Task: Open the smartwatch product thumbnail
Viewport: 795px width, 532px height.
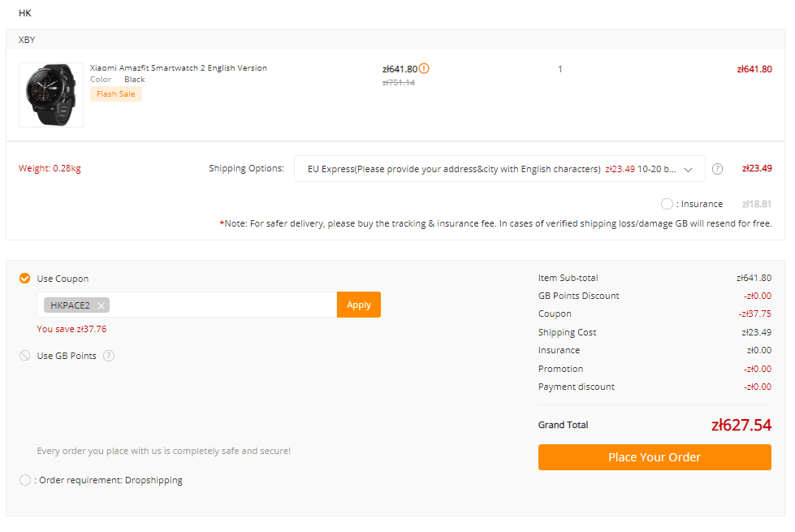Action: tap(51, 95)
